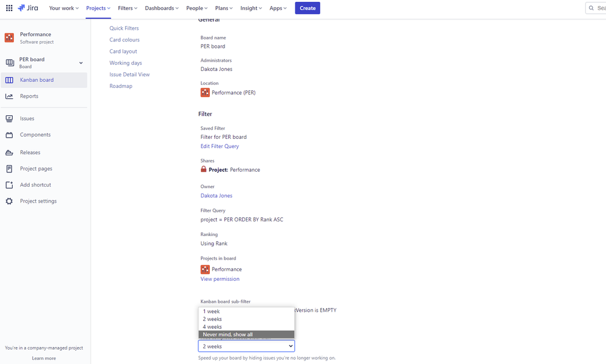This screenshot has width=606, height=364.
Task: Open the Your work menu
Action: pos(64,8)
